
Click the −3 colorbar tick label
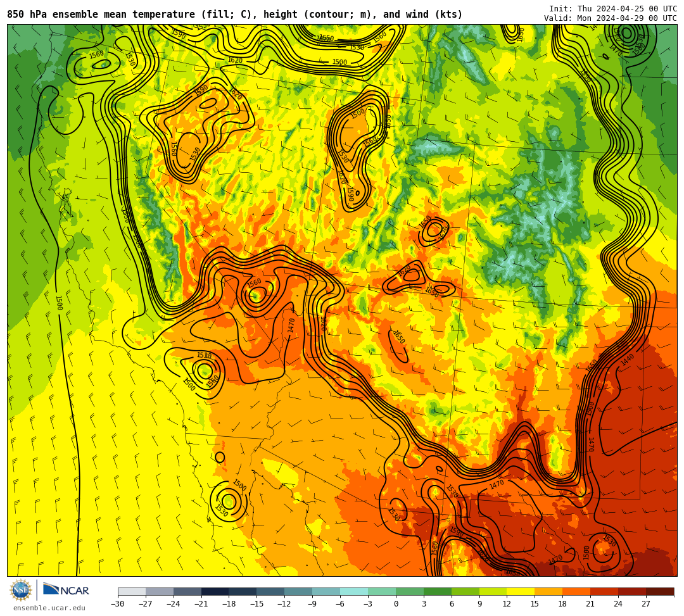(368, 604)
